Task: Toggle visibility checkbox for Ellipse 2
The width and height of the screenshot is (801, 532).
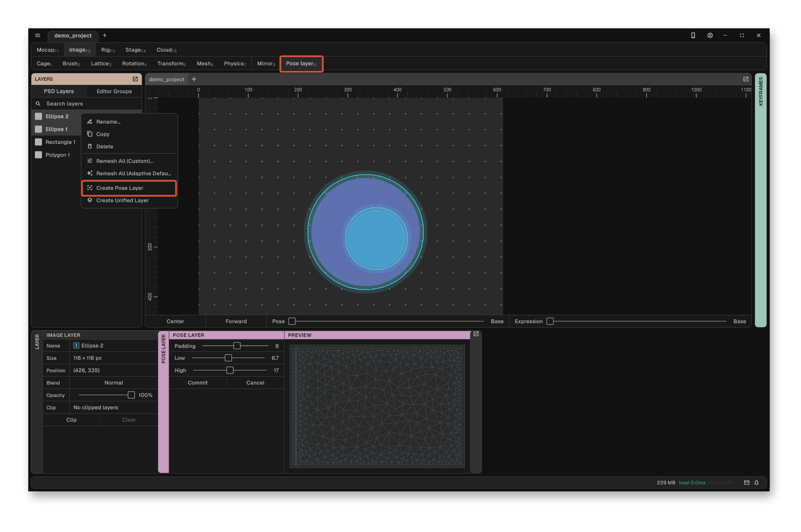Action: click(x=38, y=117)
